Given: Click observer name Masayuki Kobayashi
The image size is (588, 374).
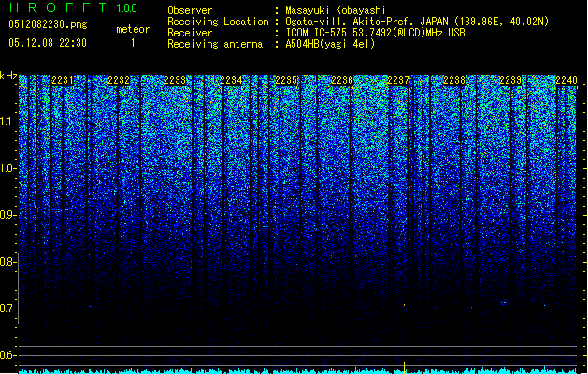Looking at the screenshot, I should pos(336,10).
